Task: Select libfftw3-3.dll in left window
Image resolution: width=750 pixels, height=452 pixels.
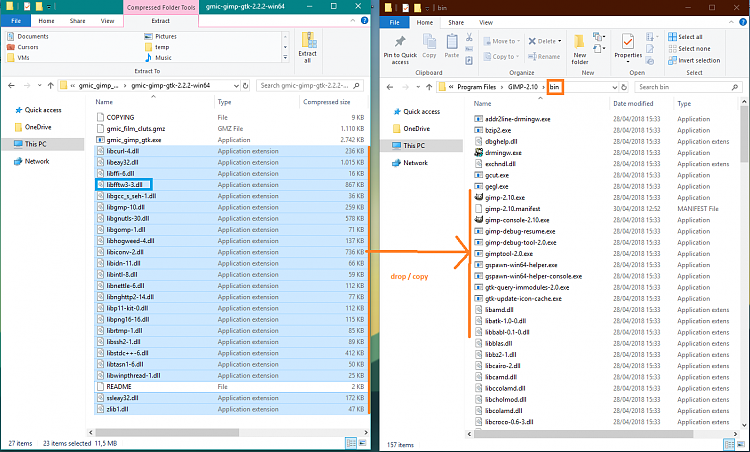Action: 124,185
